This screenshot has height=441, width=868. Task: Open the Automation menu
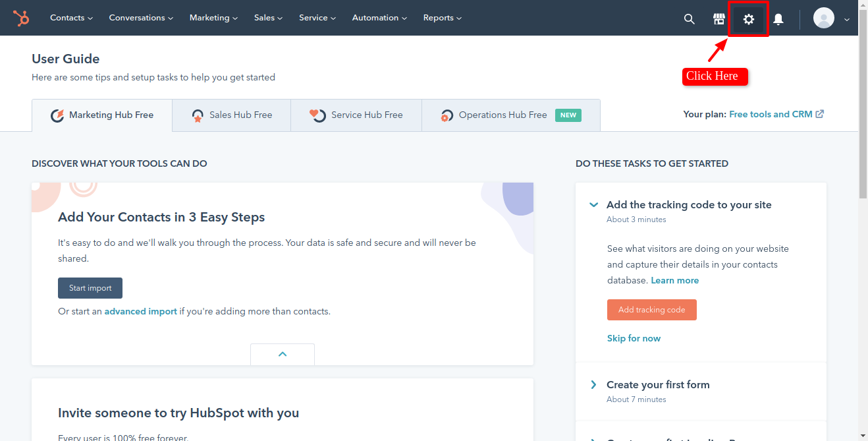(379, 18)
